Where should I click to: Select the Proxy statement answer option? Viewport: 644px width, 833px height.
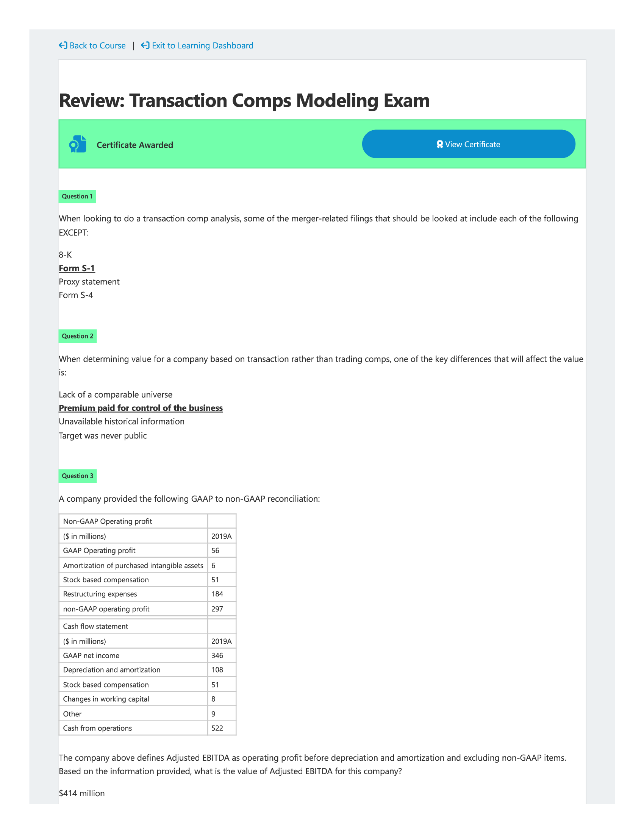(x=89, y=281)
